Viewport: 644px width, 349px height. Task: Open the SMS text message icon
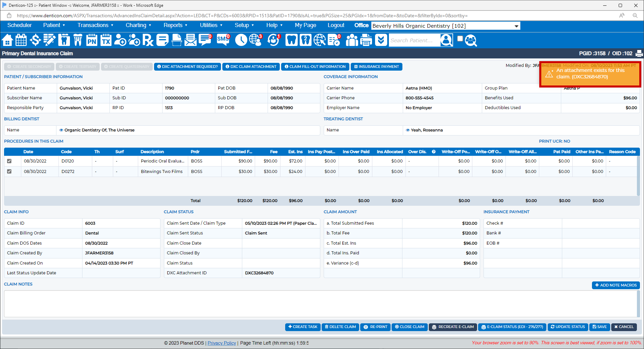pos(223,40)
